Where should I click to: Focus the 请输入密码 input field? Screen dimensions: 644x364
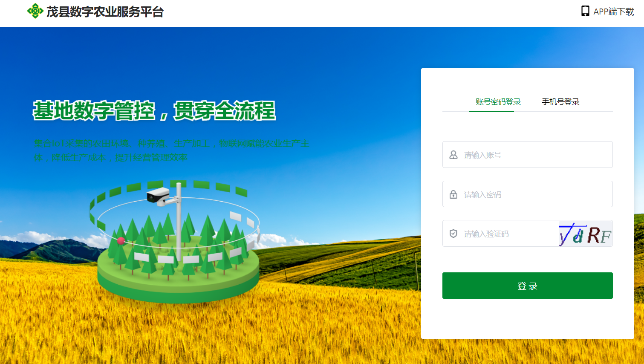(527, 194)
